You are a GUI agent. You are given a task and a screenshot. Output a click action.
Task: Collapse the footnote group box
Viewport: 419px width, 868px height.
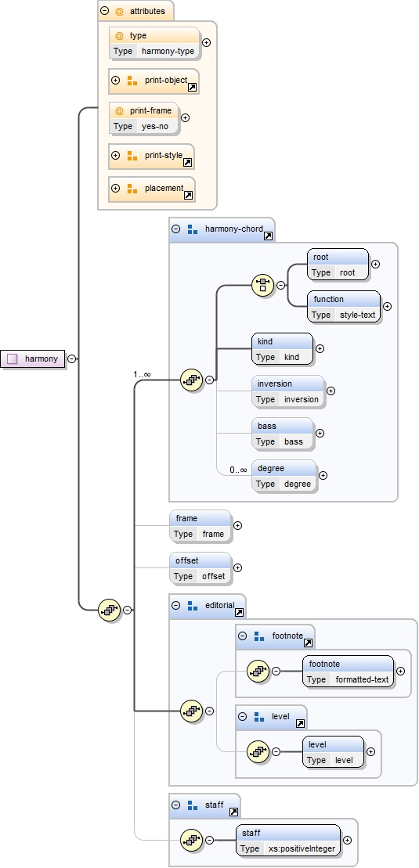pyautogui.click(x=242, y=636)
